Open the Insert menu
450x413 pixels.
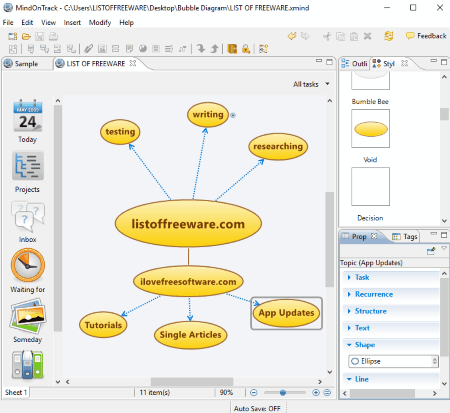pyautogui.click(x=72, y=22)
